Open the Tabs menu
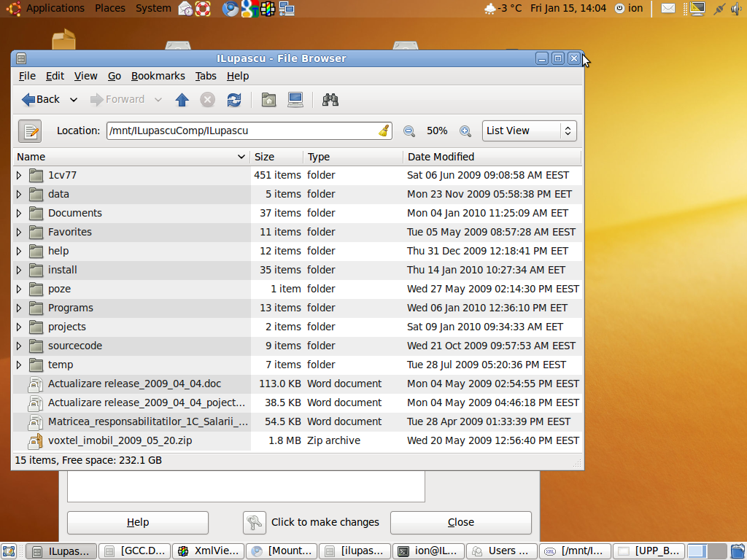The image size is (747, 560). [x=206, y=76]
